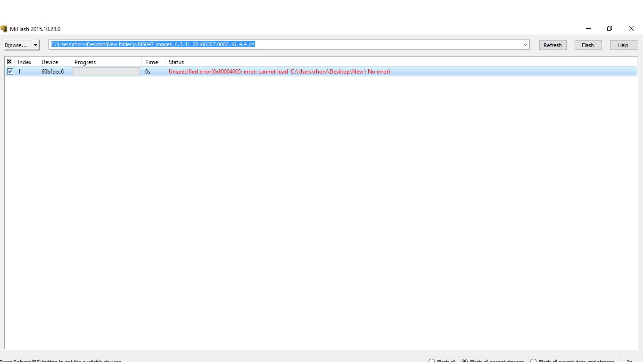
Task: Click the Time column header
Action: pos(152,62)
